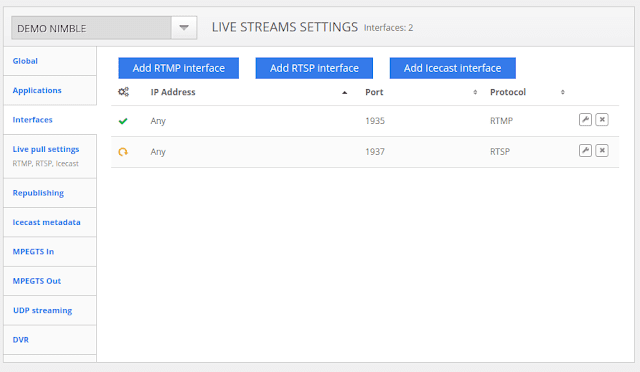This screenshot has width=640, height=372.
Task: Edit the RTSP interface with wrench icon
Action: point(585,151)
